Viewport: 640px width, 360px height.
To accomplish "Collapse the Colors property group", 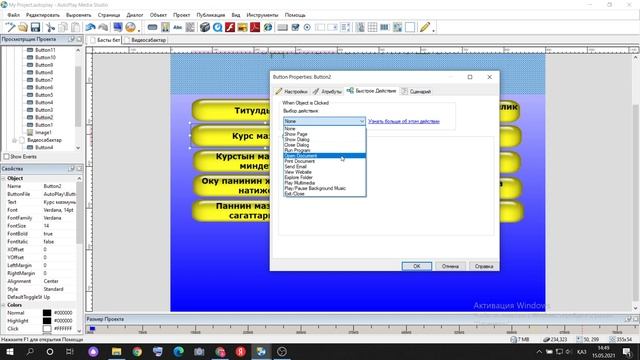I will (4, 305).
